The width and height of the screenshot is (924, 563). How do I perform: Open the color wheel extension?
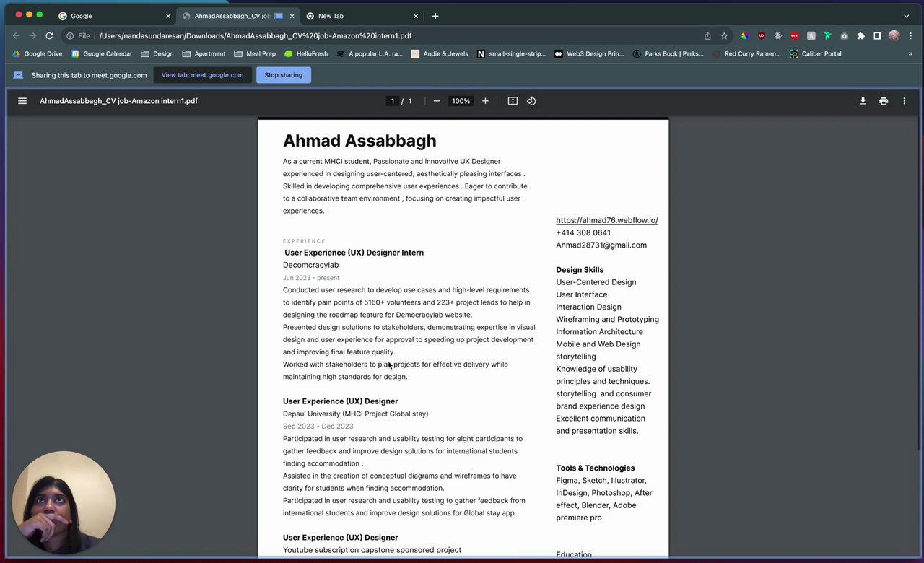[745, 35]
